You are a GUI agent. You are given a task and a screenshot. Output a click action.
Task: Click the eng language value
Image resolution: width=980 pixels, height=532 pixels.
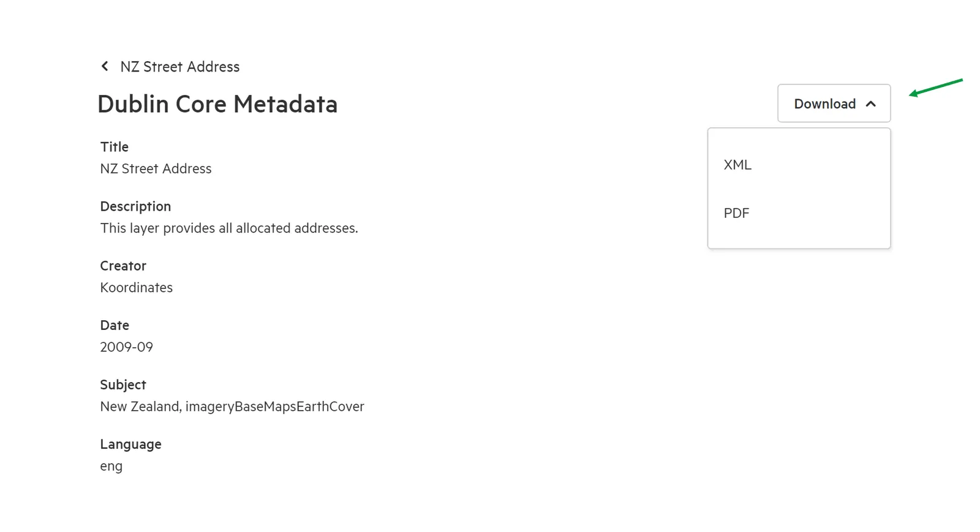[111, 466]
